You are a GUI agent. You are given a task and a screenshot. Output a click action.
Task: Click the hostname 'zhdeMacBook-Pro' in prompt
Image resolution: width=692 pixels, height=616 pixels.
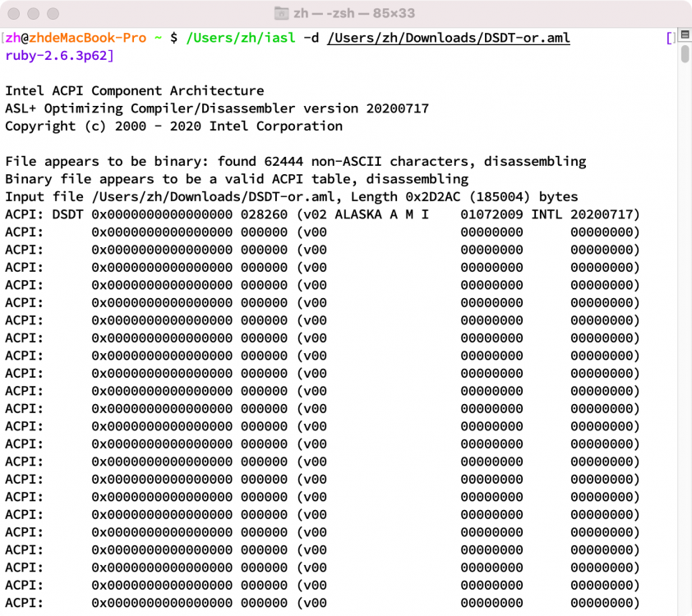[x=87, y=38]
